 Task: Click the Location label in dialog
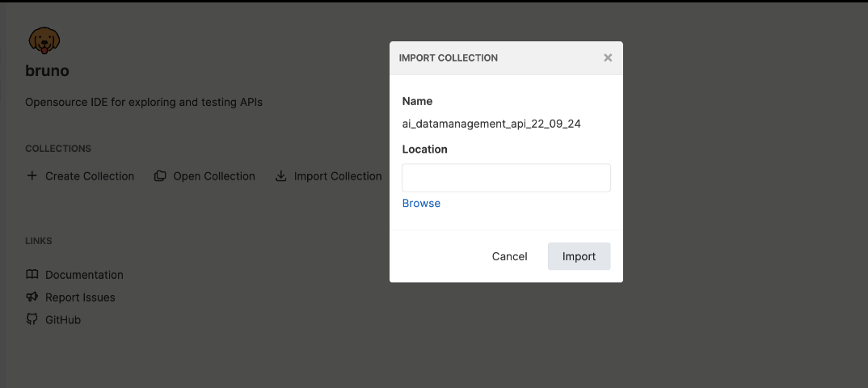tap(424, 150)
